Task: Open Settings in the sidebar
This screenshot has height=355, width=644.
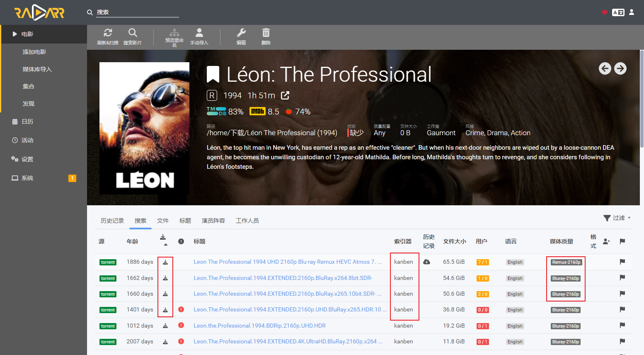Action: pyautogui.click(x=27, y=159)
